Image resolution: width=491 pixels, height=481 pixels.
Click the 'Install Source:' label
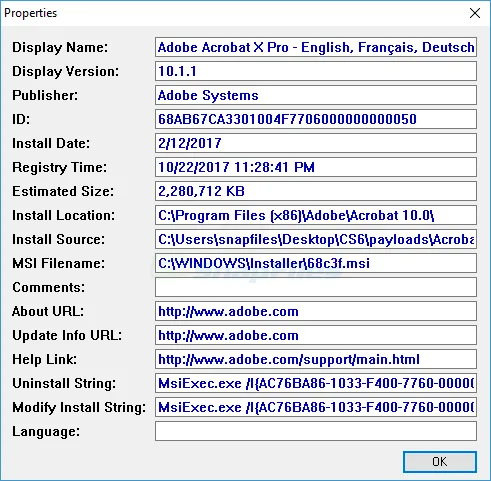(x=58, y=239)
